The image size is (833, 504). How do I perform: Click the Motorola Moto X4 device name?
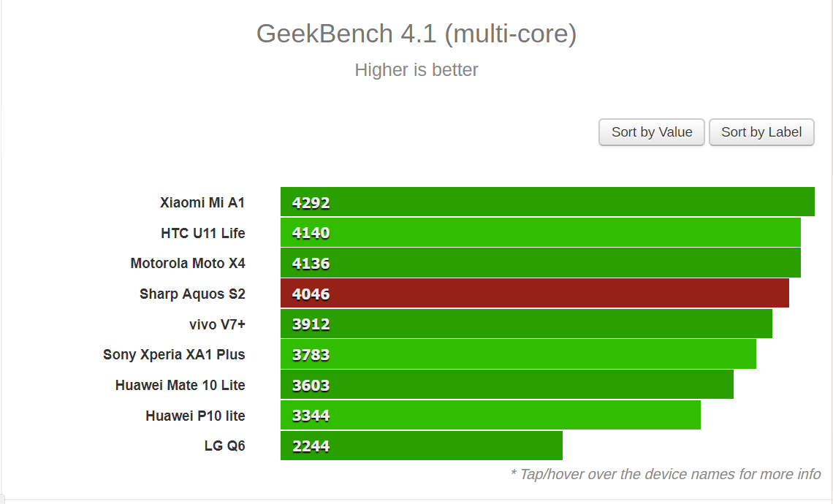tap(188, 263)
